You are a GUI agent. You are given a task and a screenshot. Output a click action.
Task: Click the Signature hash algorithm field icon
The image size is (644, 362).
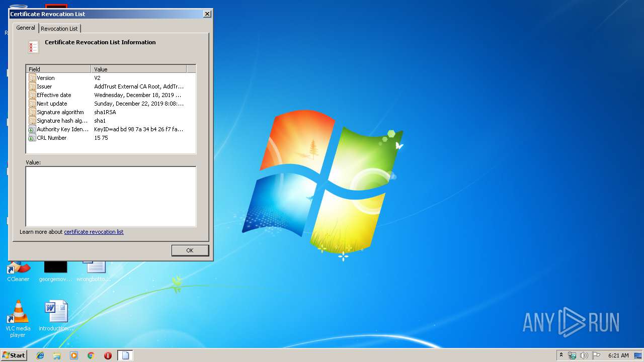tap(32, 121)
